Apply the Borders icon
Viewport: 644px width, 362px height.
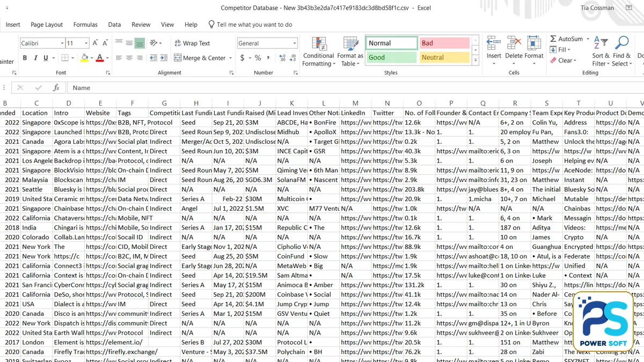pyautogui.click(x=65, y=58)
